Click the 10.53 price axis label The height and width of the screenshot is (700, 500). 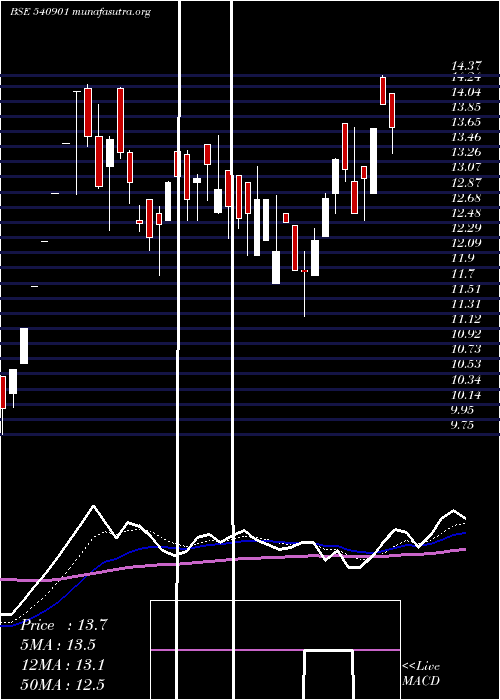(467, 364)
